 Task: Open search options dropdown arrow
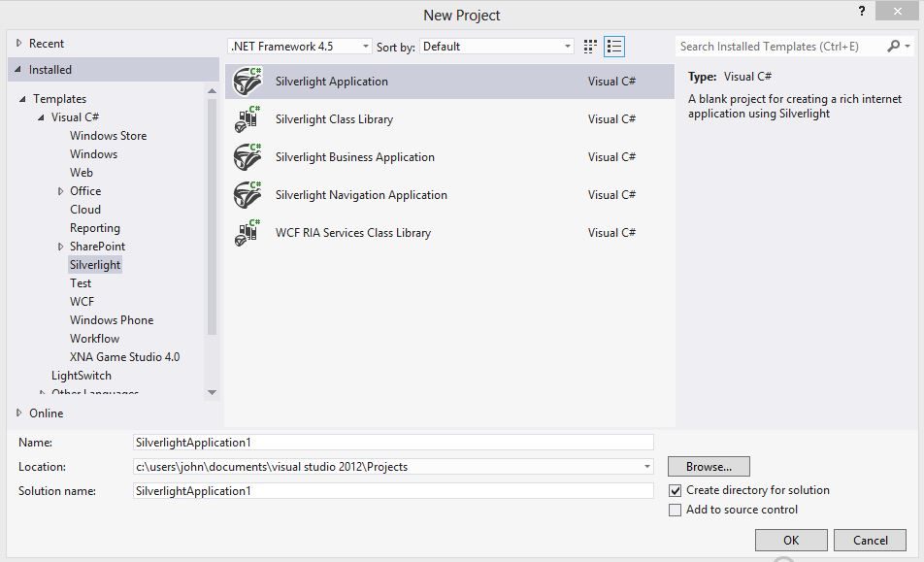907,46
